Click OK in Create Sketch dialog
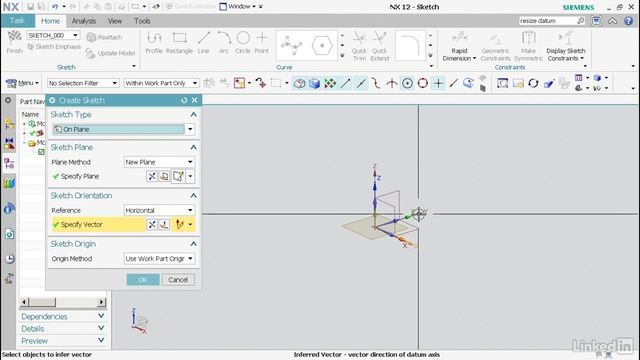The height and width of the screenshot is (360, 640). tap(143, 280)
